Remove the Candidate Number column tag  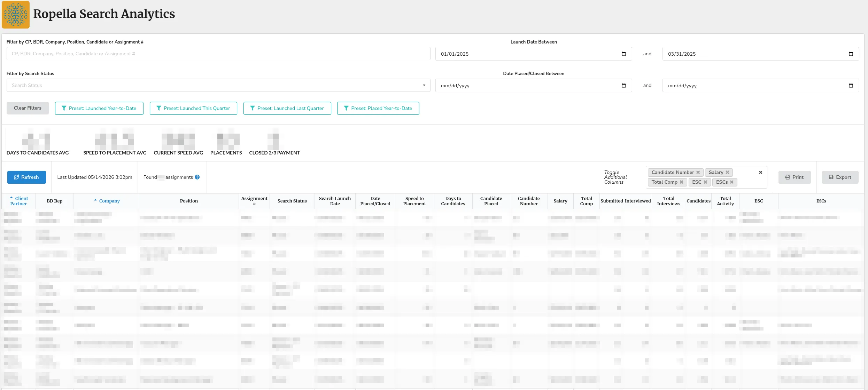[x=698, y=172]
